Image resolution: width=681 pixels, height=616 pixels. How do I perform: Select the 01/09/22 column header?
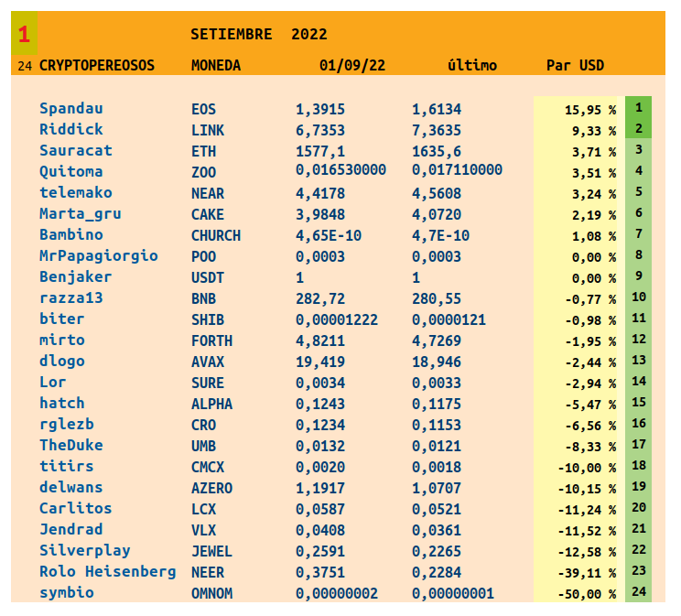pyautogui.click(x=352, y=66)
